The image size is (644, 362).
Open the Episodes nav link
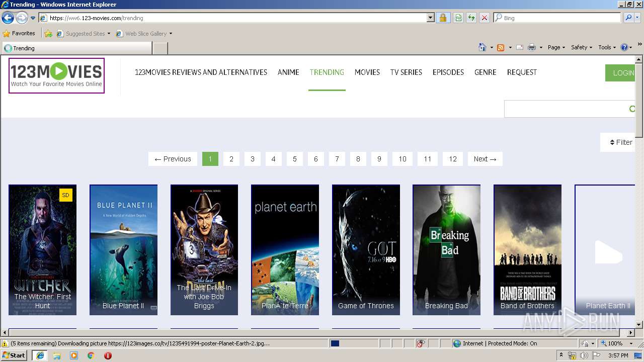448,72
